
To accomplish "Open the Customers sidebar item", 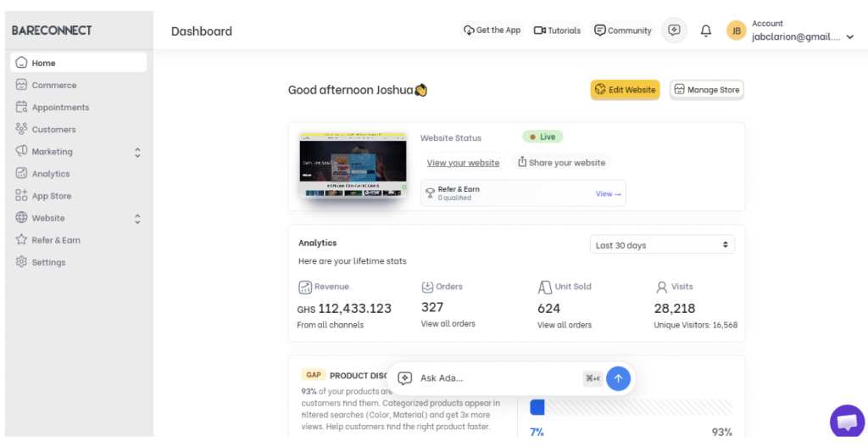I will tap(53, 130).
